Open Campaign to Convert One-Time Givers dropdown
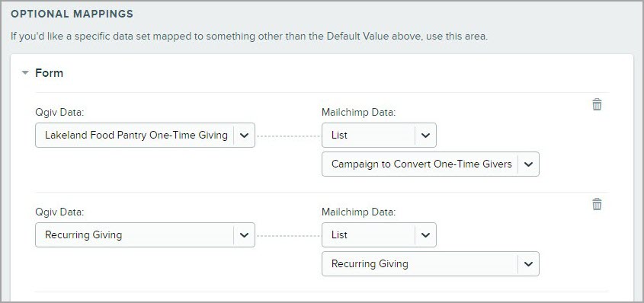 [x=431, y=164]
